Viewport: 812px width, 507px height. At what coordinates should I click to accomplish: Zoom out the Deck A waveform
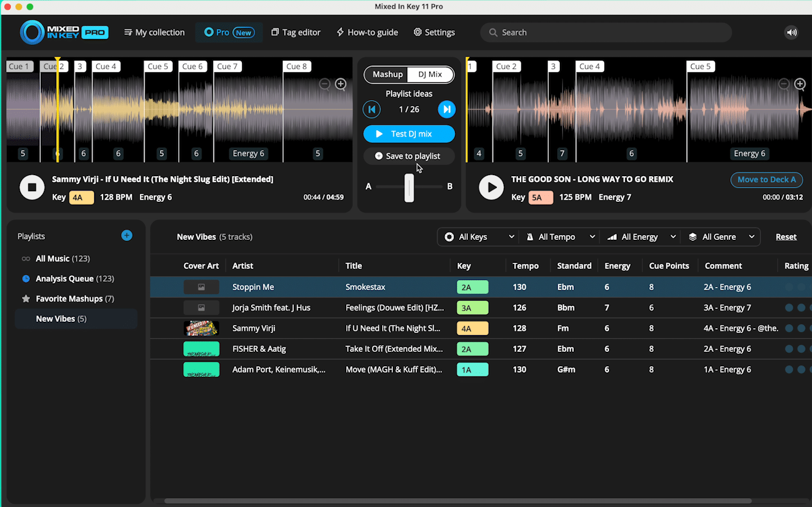[x=324, y=84]
